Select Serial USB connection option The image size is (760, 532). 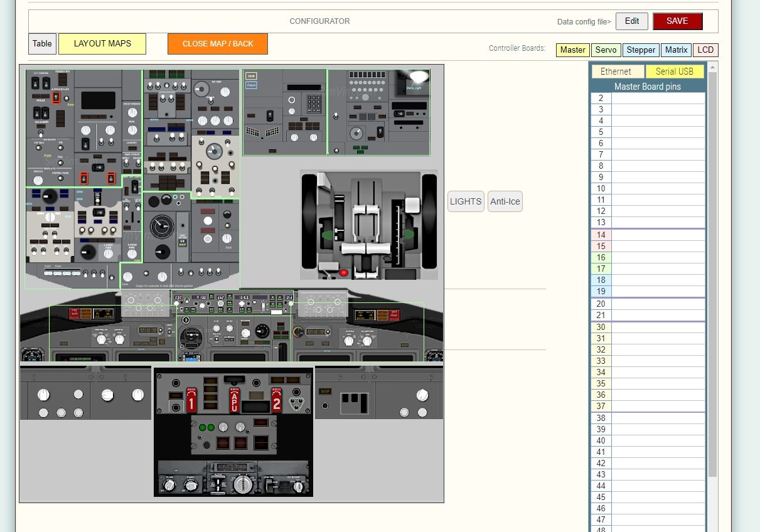(674, 72)
